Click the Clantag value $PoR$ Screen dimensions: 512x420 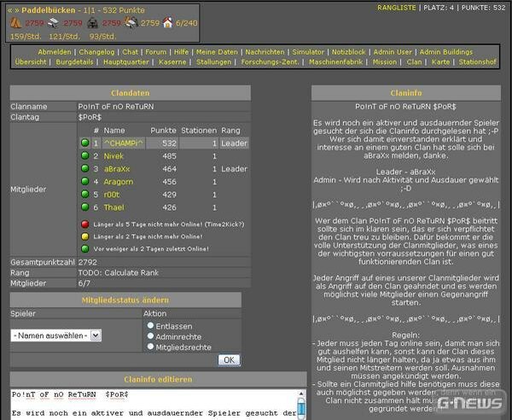[90, 117]
